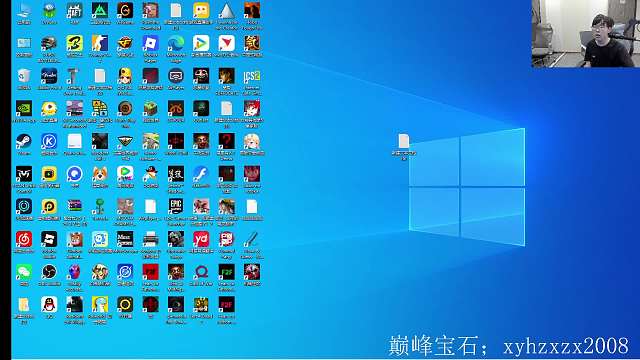
Task: Open the white pyramid shortcut icon
Action: coord(226,11)
